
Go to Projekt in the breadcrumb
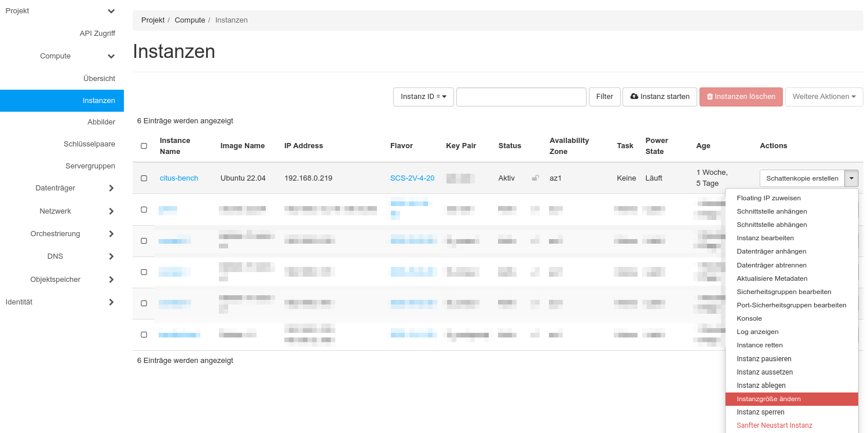pyautogui.click(x=153, y=20)
